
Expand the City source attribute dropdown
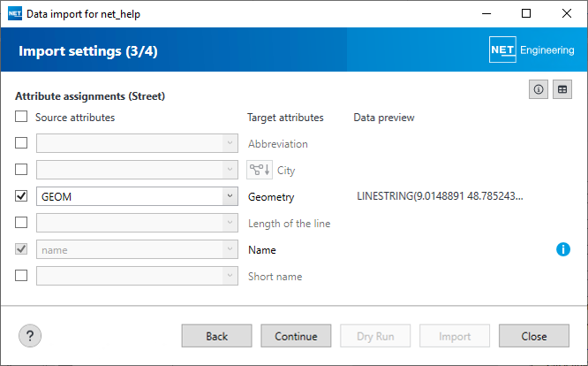230,170
